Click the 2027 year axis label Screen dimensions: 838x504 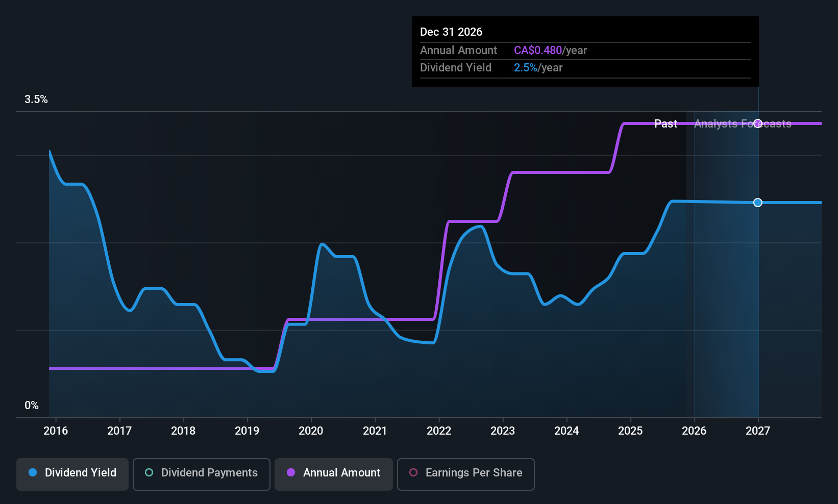pyautogui.click(x=757, y=431)
